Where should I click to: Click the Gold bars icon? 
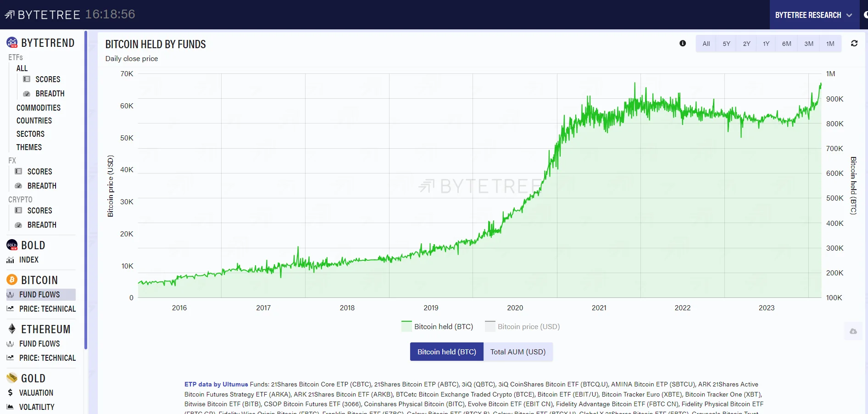click(x=12, y=378)
